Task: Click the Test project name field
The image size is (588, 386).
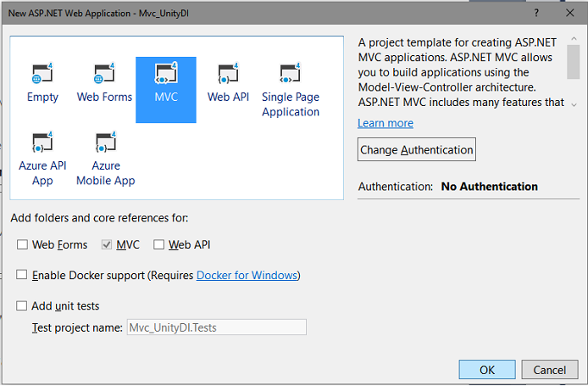Action: (217, 327)
